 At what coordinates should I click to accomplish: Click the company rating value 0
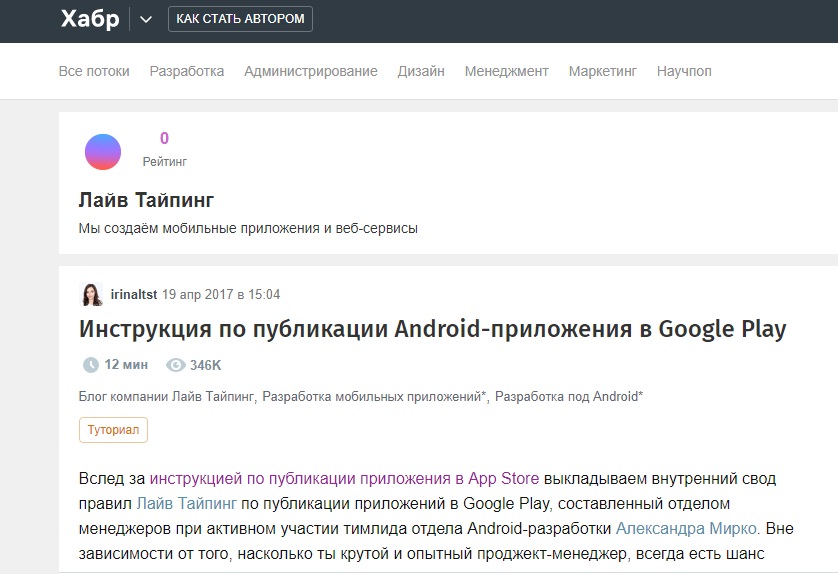tap(165, 138)
